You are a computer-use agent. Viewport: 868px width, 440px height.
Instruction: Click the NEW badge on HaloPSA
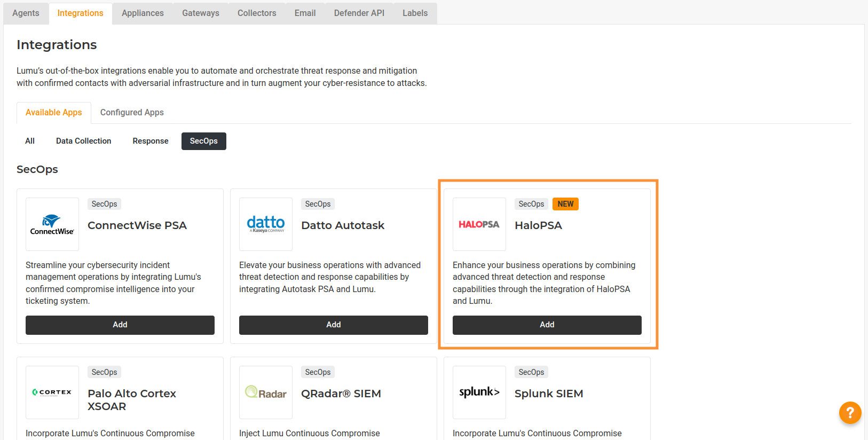[565, 204]
